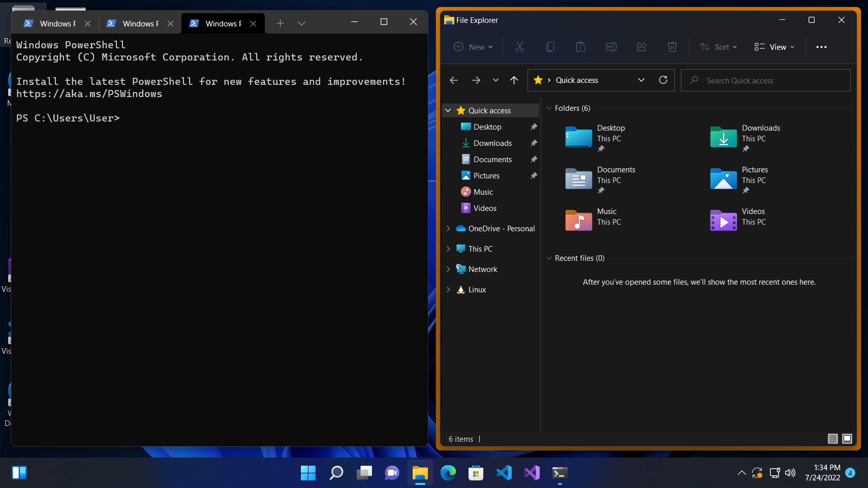
Task: Navigate up one folder level
Action: [514, 80]
